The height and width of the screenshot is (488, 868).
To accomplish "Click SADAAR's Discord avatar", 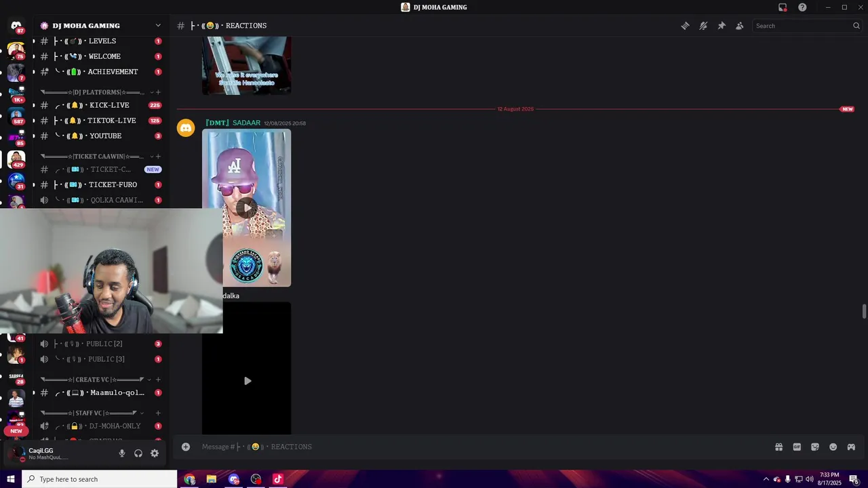I will [x=186, y=127].
